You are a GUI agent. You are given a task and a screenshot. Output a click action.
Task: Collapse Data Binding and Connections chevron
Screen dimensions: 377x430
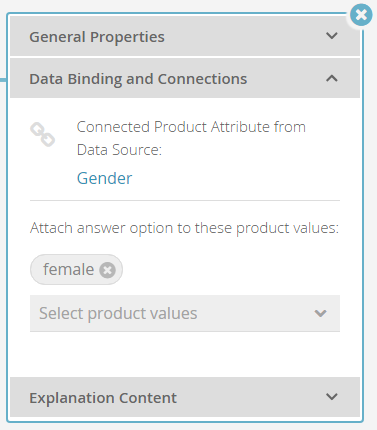pyautogui.click(x=332, y=78)
